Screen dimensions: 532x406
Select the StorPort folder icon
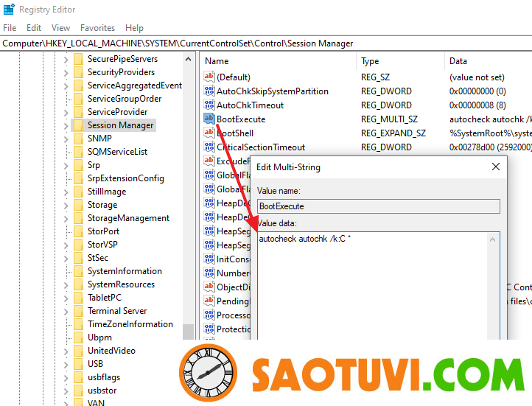[x=78, y=231]
